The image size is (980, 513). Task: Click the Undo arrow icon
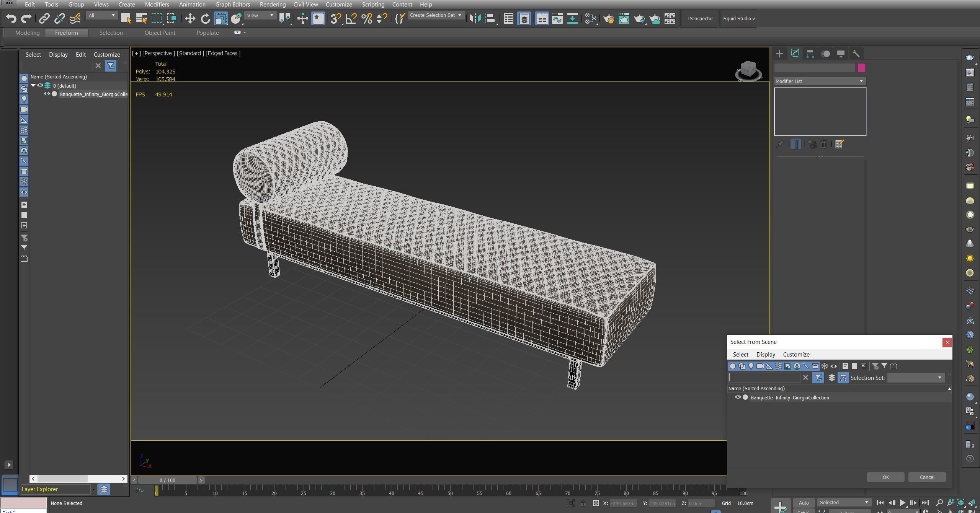click(11, 18)
